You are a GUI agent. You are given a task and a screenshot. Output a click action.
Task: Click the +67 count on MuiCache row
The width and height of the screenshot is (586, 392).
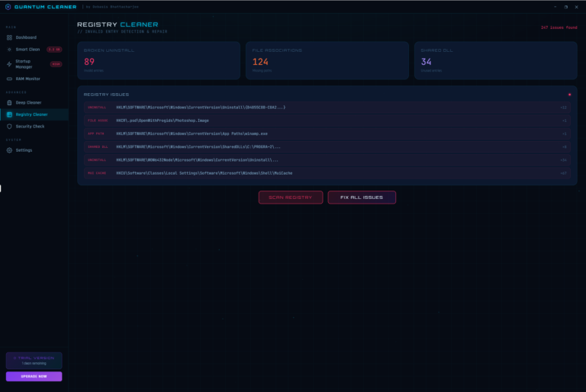point(563,173)
